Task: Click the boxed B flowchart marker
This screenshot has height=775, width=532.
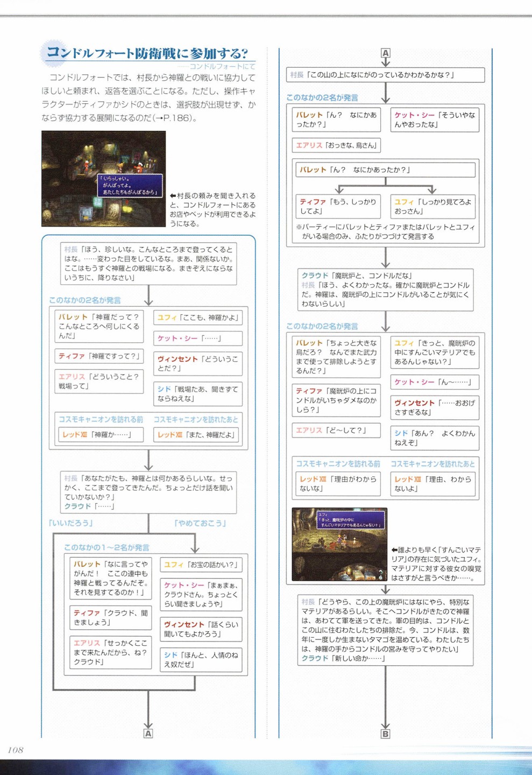Action: [x=385, y=734]
